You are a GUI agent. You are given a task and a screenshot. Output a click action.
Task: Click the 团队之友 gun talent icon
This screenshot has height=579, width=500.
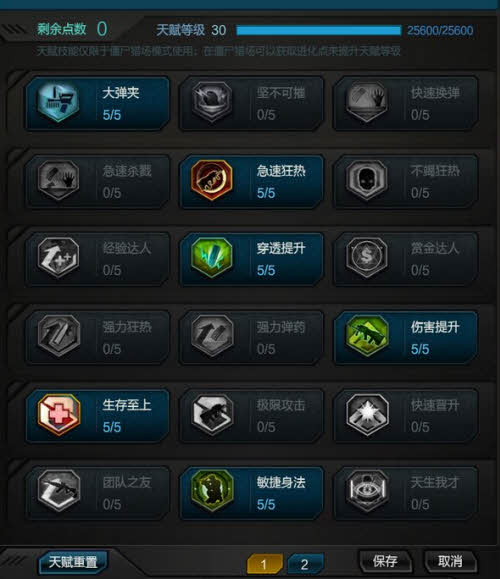coord(58,491)
